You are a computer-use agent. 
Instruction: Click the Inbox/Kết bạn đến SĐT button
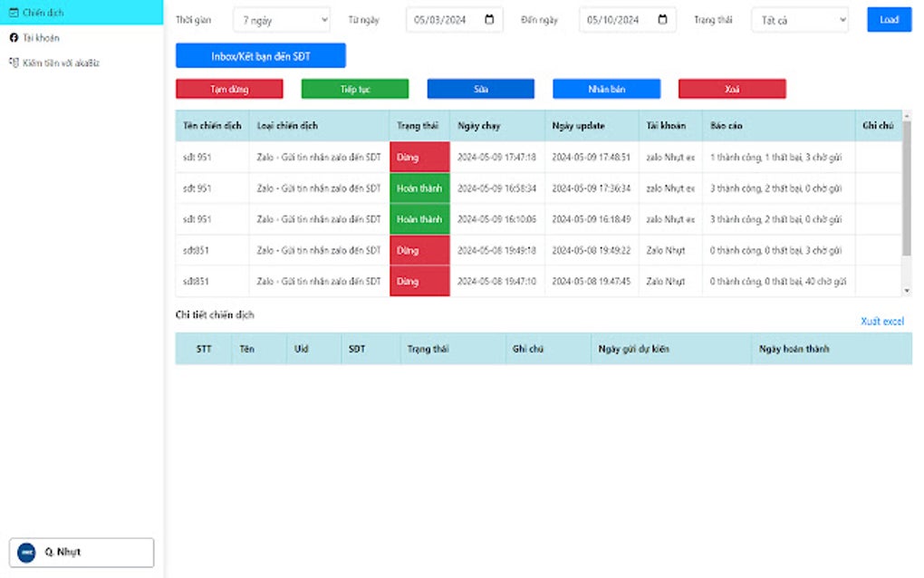tap(261, 56)
